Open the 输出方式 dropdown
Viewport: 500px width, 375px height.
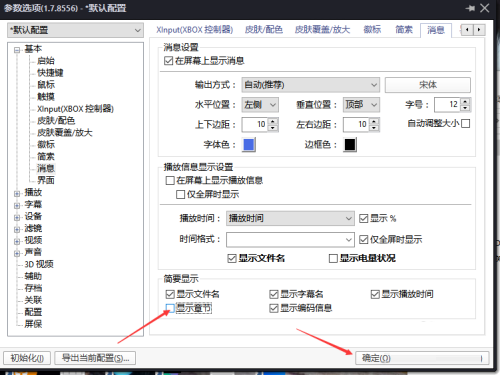(x=311, y=85)
